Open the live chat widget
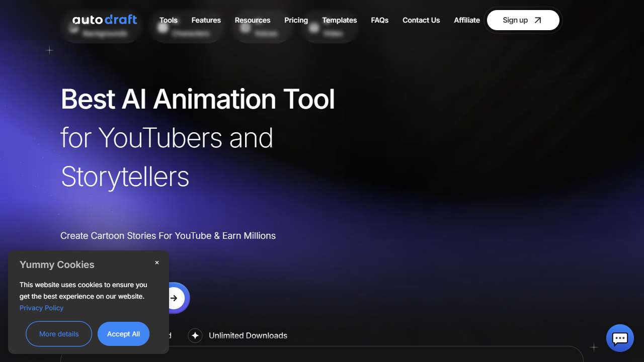 pos(620,338)
